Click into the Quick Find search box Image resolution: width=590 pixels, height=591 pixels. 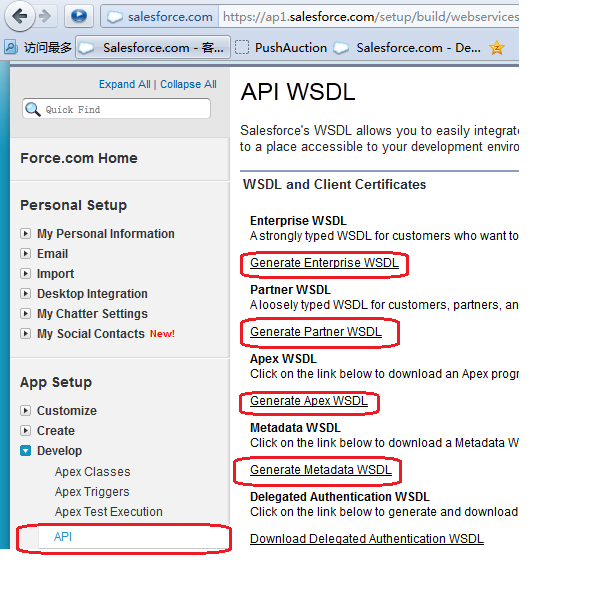(116, 109)
